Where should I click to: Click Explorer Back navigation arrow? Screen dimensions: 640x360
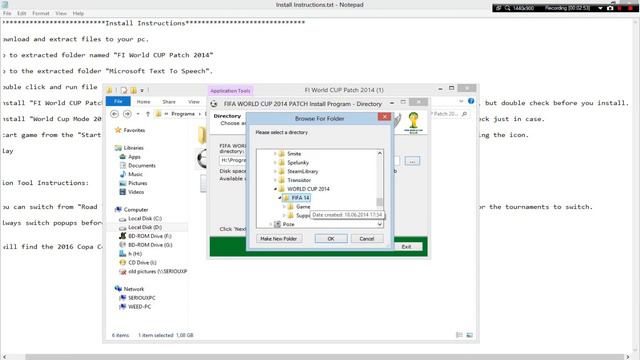click(114, 114)
